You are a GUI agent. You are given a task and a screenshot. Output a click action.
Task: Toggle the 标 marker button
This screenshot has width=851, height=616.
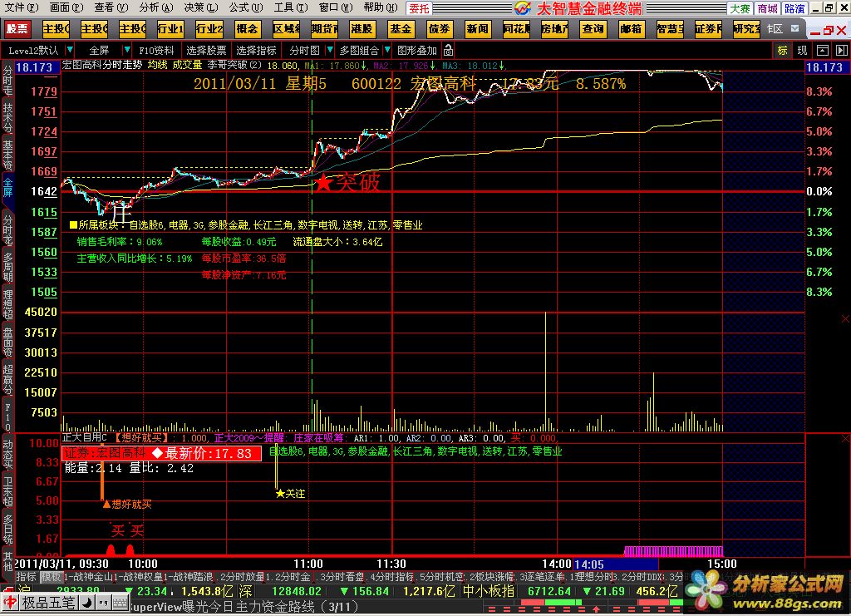782,51
